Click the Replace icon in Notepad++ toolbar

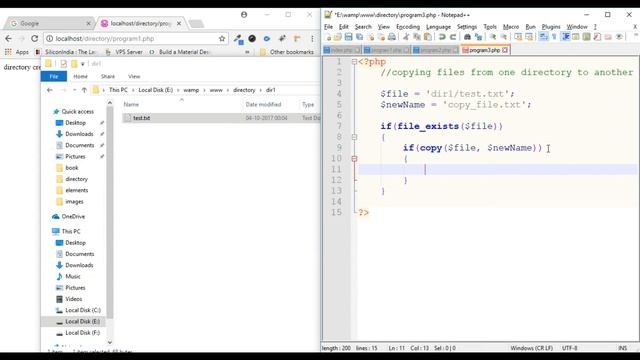478,37
